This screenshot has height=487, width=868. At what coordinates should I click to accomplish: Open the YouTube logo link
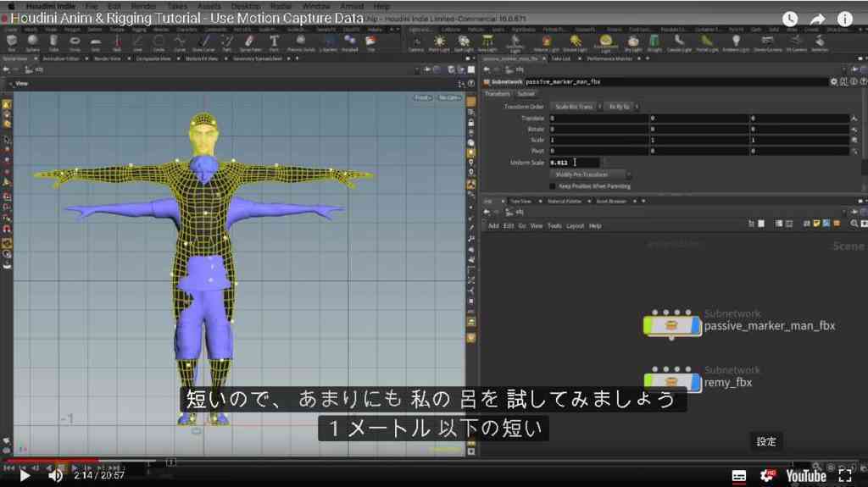coord(806,476)
